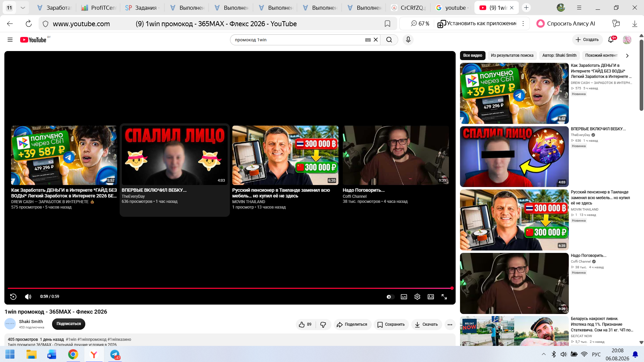
Task: Download the video with Скачать
Action: pyautogui.click(x=426, y=324)
